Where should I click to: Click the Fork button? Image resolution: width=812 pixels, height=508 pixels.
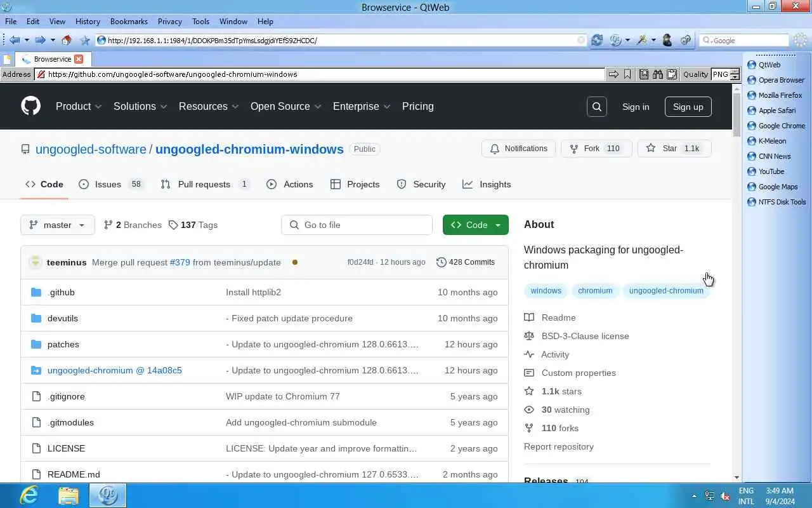click(x=596, y=149)
